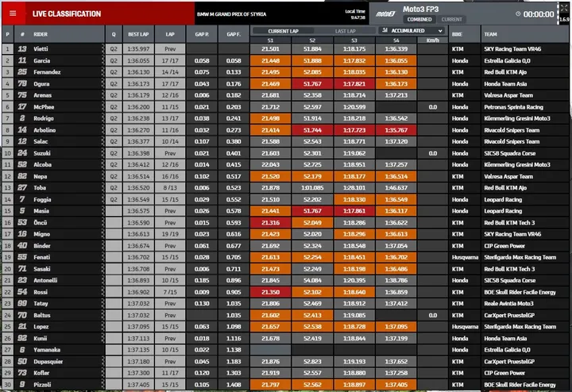Select Vietti's best lap 1:35.997
572x392 pixels.
point(138,49)
